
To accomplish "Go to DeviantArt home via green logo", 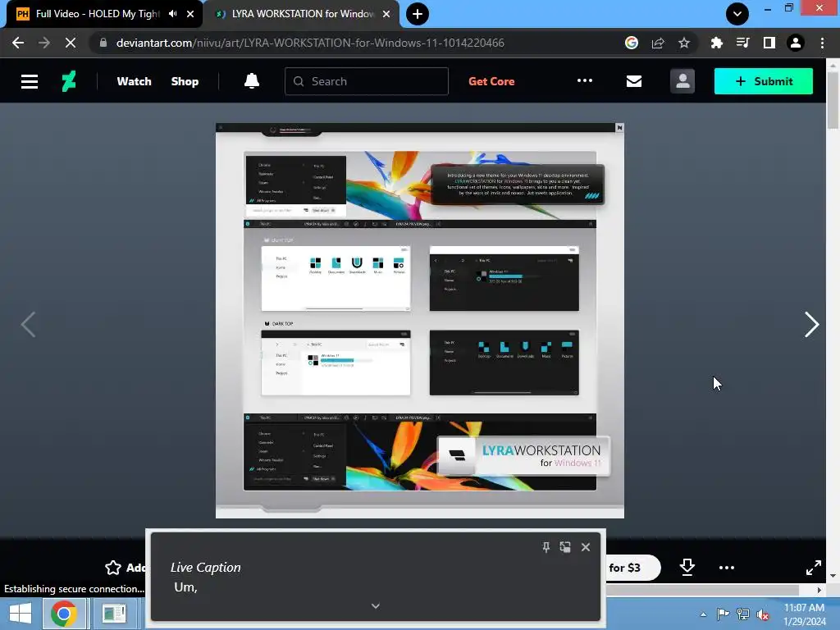I will tap(69, 81).
